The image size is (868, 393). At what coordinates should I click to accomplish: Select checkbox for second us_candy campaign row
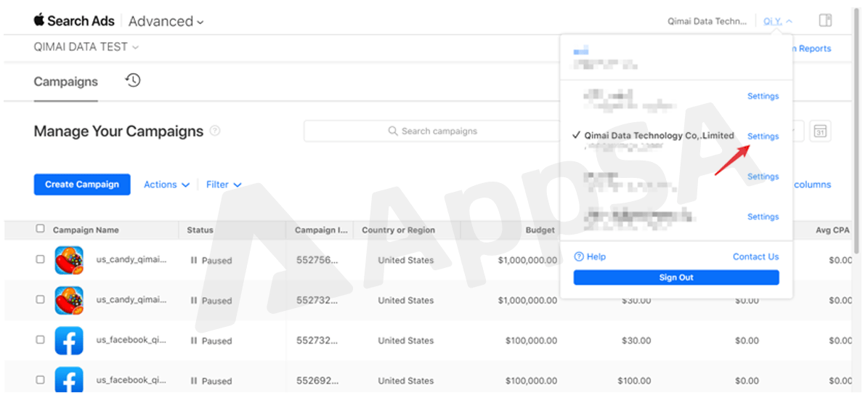pyautogui.click(x=40, y=299)
